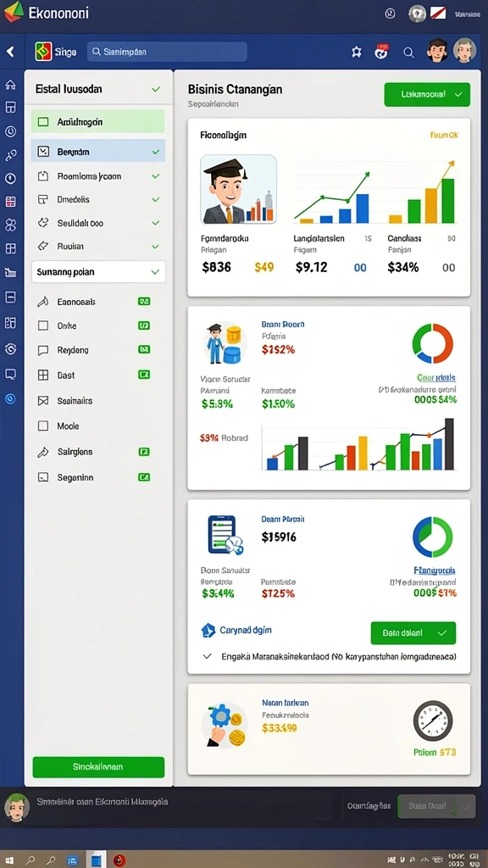Click the green and blue donut chart
This screenshot has height=868, width=488.
click(433, 537)
